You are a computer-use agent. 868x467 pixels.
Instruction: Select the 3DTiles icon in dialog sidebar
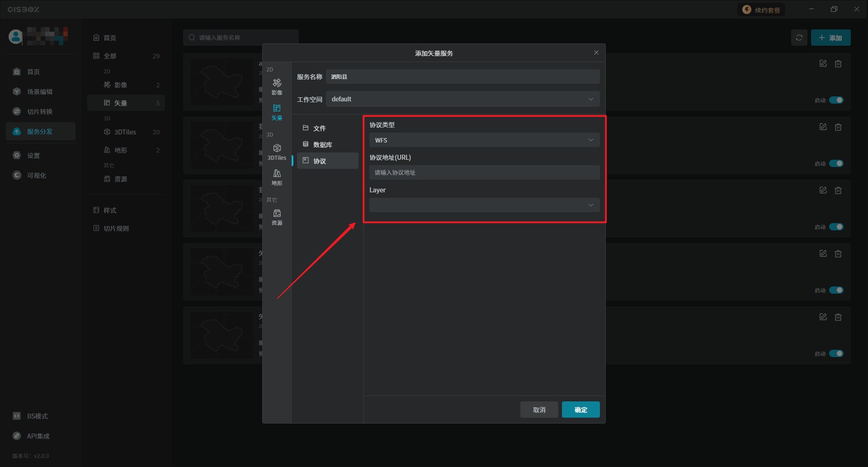pos(277,152)
